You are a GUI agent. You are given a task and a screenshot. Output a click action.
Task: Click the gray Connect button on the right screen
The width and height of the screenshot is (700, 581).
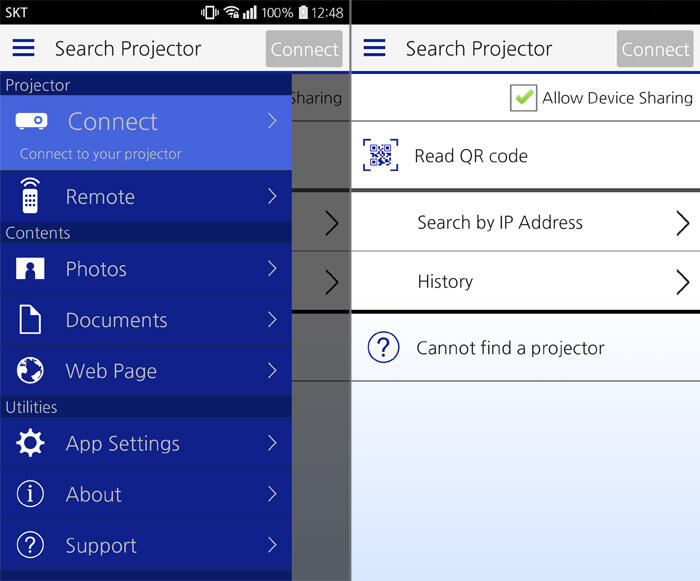[655, 49]
